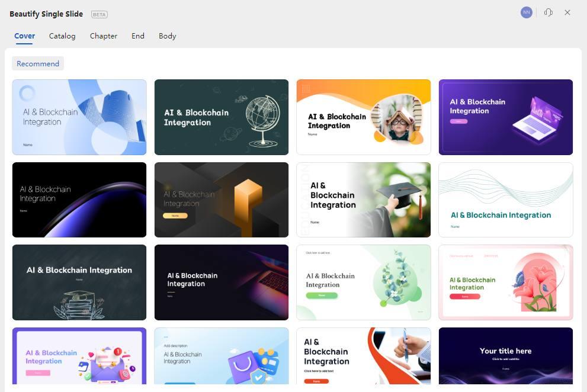The image size is (587, 392).
Task: Select the dark green globe sketch template
Action: tap(222, 117)
